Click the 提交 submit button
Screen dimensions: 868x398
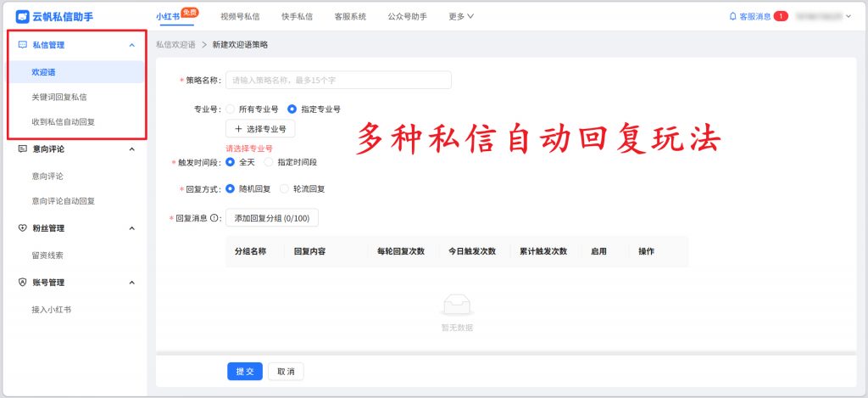click(245, 372)
